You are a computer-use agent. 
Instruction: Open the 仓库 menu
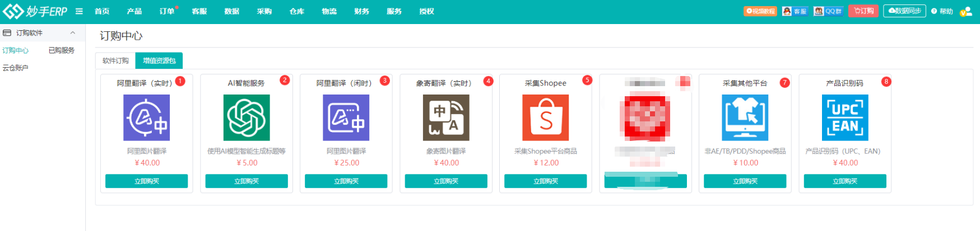297,11
